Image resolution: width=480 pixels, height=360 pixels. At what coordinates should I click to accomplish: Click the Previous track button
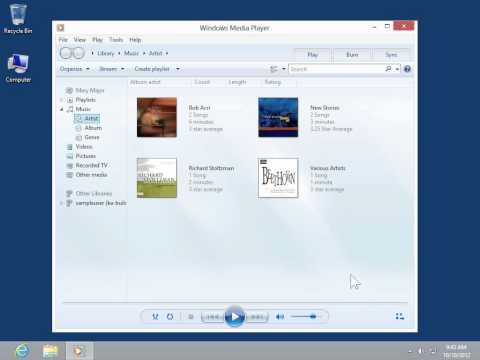(213, 317)
